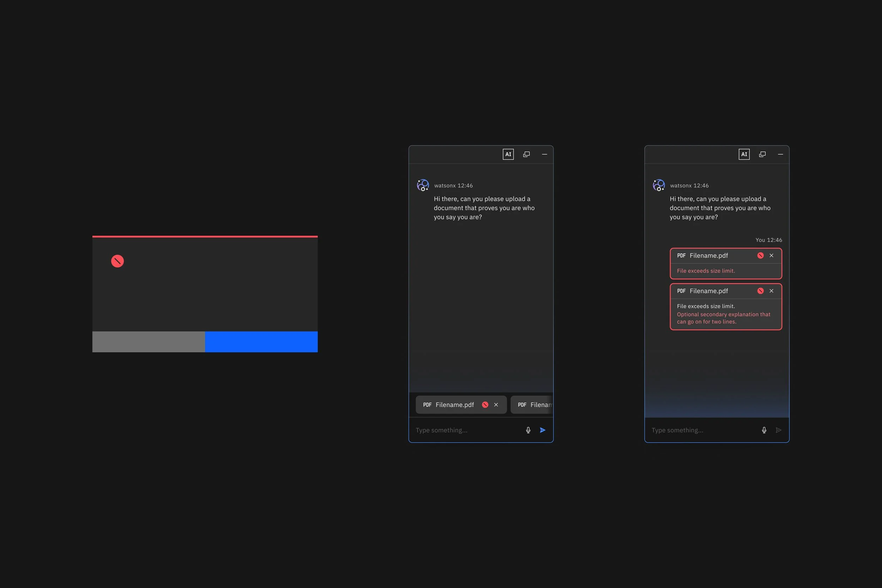Click the greyed-out send arrow in the right chat

(x=779, y=430)
